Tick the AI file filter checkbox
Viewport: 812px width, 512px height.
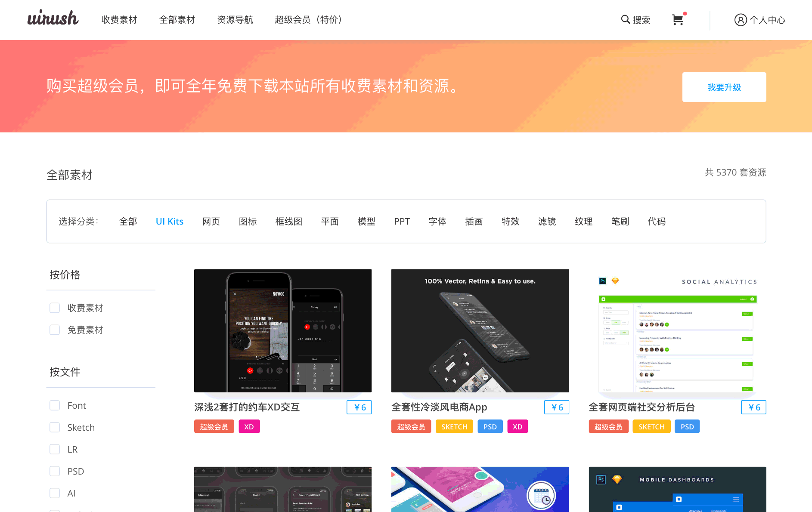(55, 493)
